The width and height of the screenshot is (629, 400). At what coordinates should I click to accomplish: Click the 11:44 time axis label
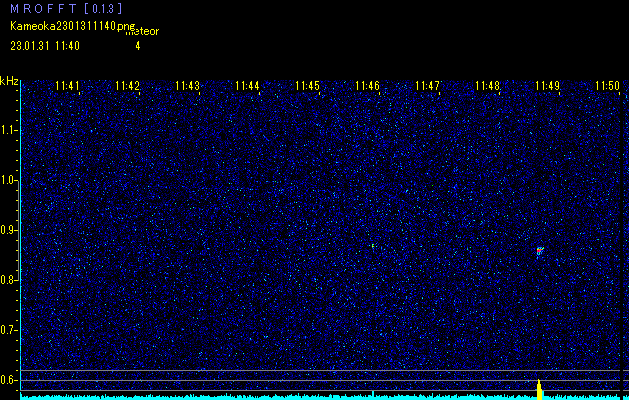coord(247,86)
